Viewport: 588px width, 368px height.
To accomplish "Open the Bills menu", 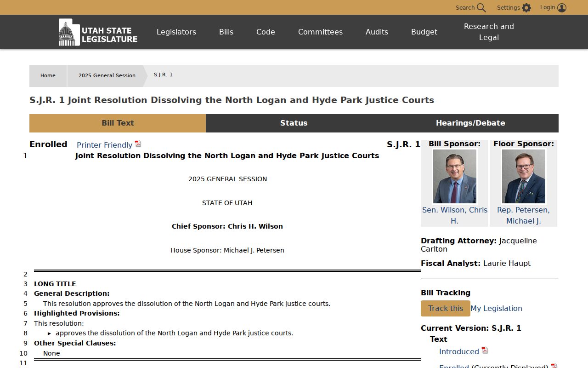I will (226, 32).
